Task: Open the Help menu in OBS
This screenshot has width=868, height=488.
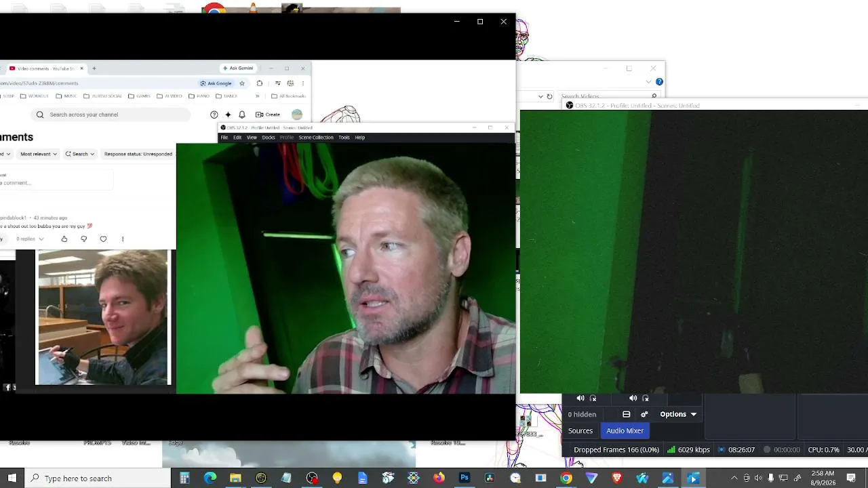Action: click(360, 138)
